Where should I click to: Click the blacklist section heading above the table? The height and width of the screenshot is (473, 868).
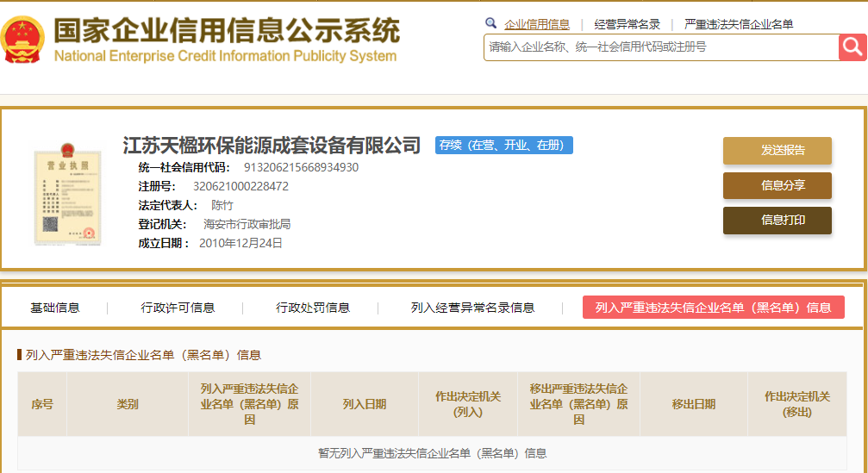point(143,355)
